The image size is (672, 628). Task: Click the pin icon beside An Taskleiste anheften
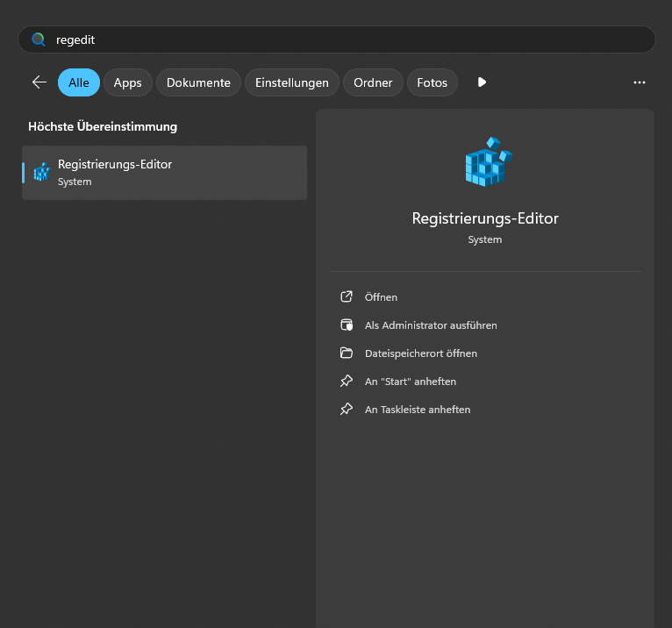347,409
